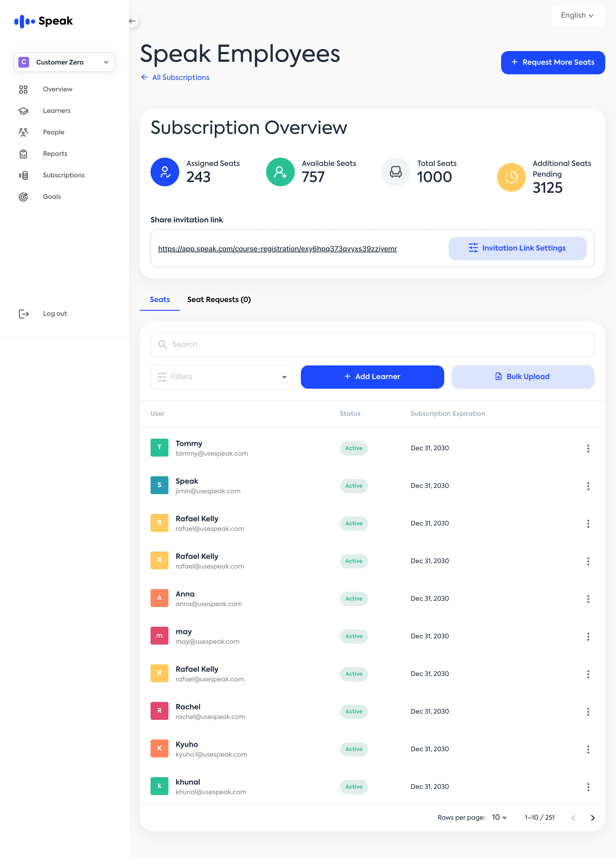Open Invitation Link Settings

[517, 249]
